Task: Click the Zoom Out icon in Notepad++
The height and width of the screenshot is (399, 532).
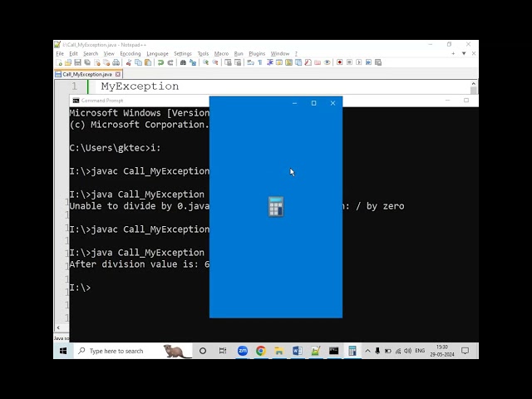Action: tap(215, 62)
